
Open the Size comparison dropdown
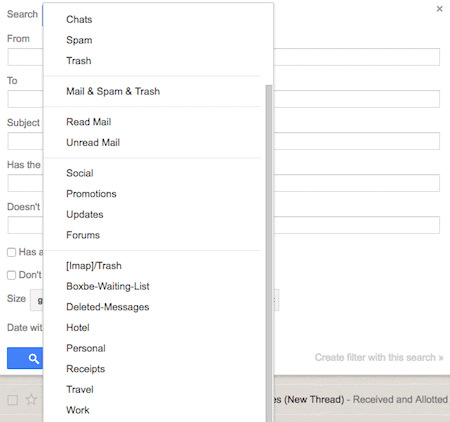point(37,300)
